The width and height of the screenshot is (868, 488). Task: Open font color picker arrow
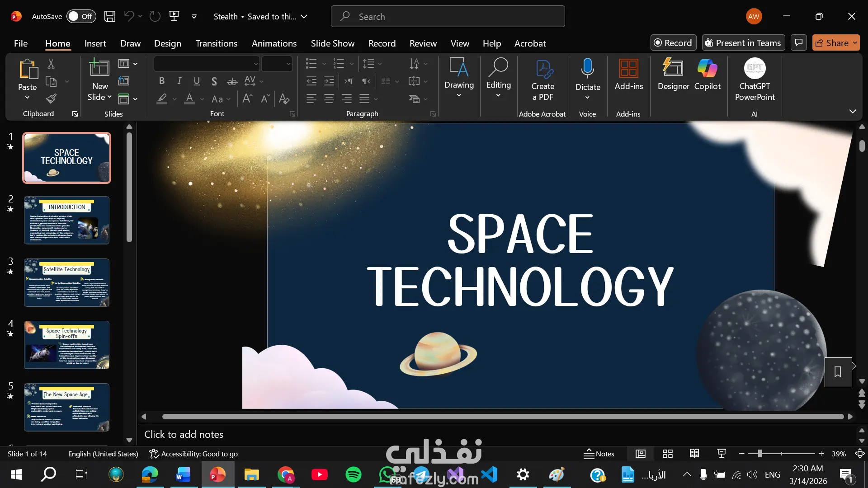pyautogui.click(x=202, y=99)
